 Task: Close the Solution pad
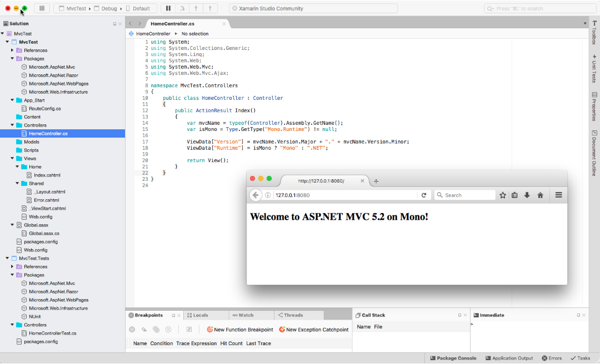pyautogui.click(x=120, y=24)
